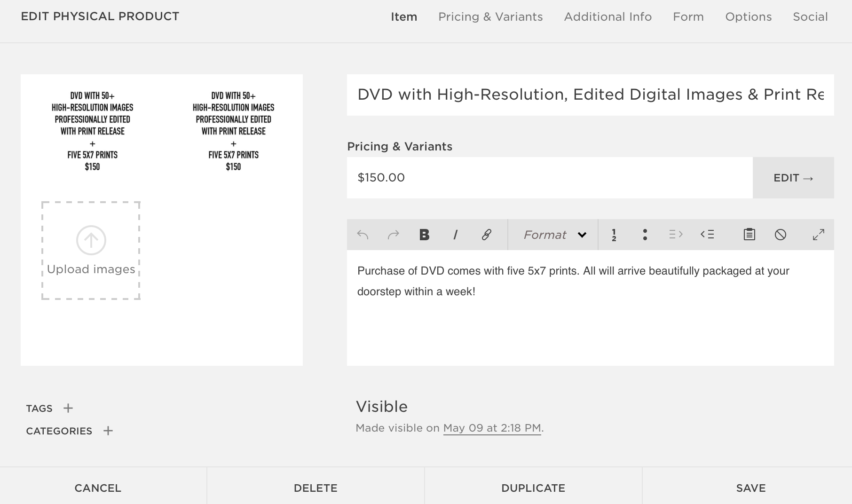Paste as plain text clipboard icon
This screenshot has height=504, width=852.
click(x=749, y=234)
